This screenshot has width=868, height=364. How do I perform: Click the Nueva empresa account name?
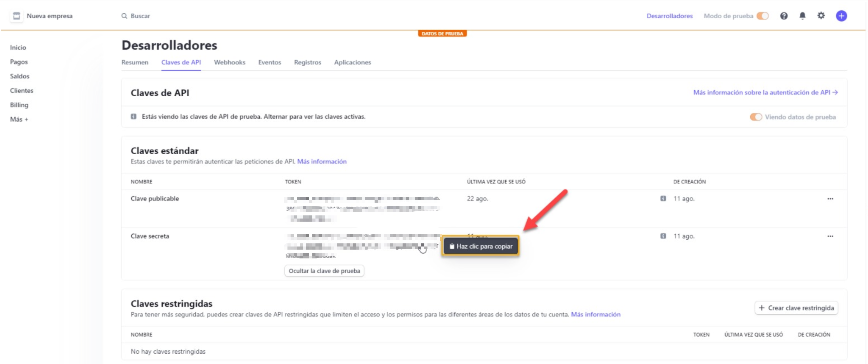point(49,16)
